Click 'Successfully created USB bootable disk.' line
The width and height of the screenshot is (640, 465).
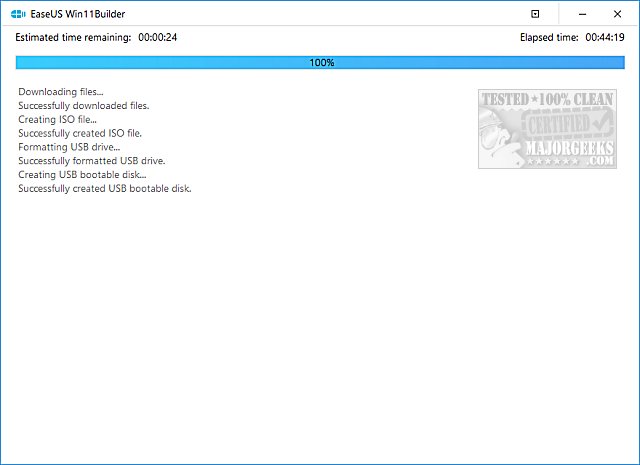(x=105, y=189)
